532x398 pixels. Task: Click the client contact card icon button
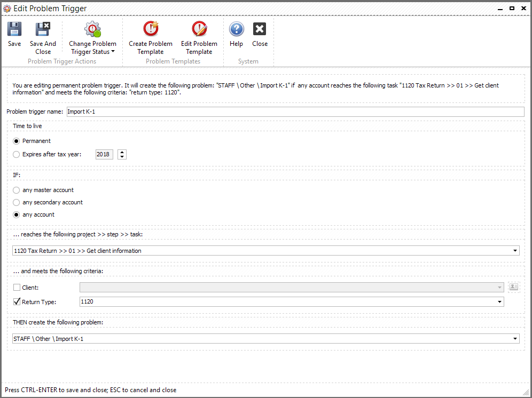pyautogui.click(x=514, y=287)
